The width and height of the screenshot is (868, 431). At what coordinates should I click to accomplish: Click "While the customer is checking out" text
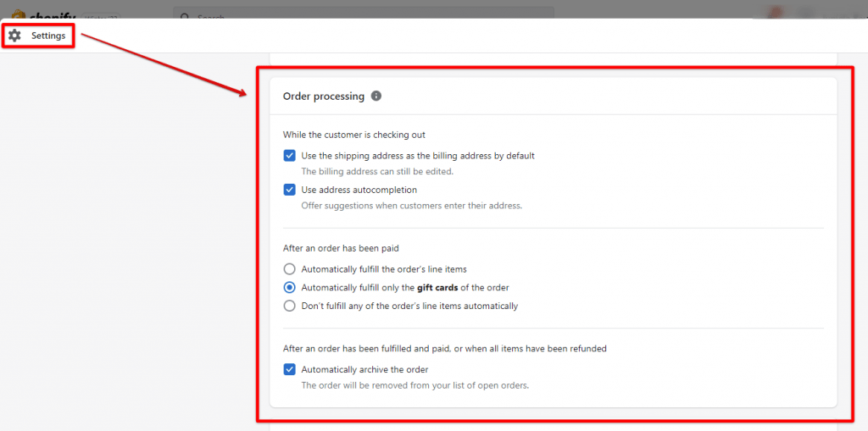pyautogui.click(x=353, y=135)
